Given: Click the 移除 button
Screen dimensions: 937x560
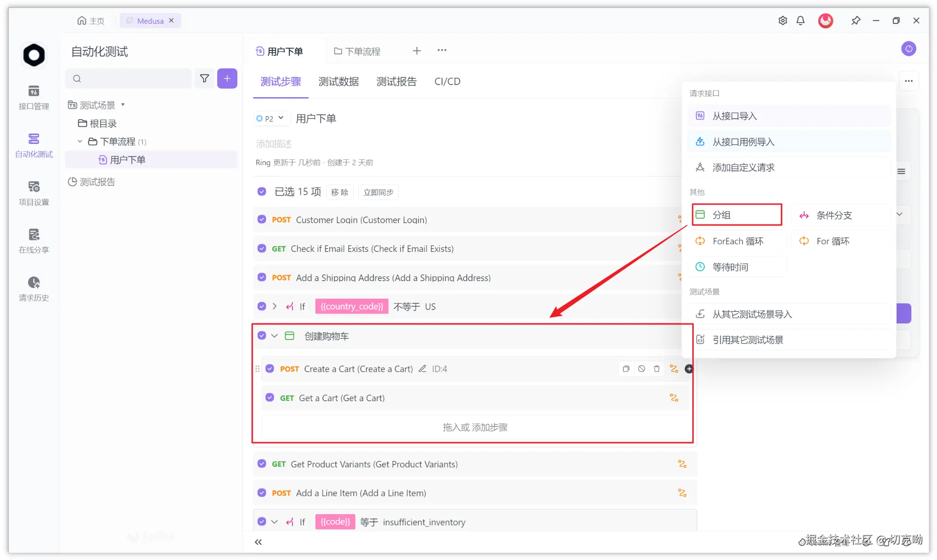Looking at the screenshot, I should click(x=340, y=192).
